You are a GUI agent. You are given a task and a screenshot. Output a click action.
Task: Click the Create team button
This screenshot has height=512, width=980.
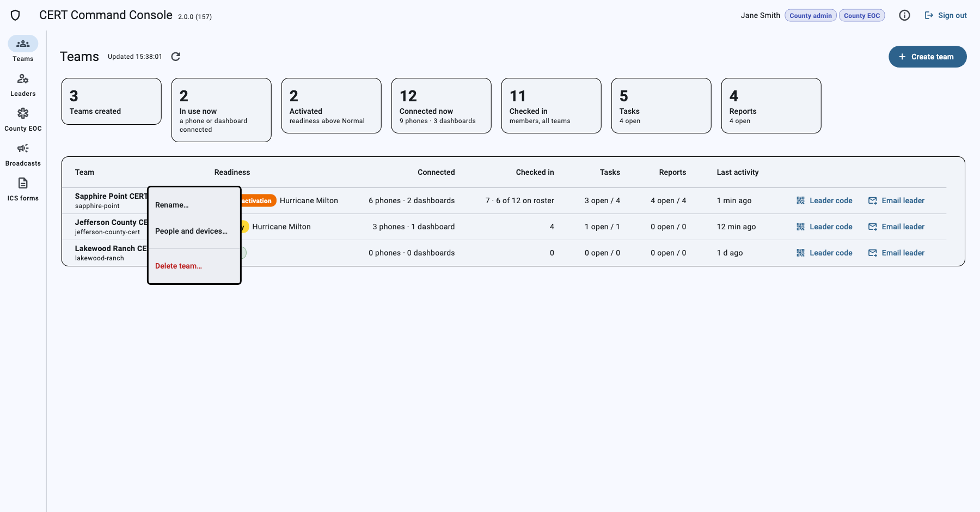(927, 57)
